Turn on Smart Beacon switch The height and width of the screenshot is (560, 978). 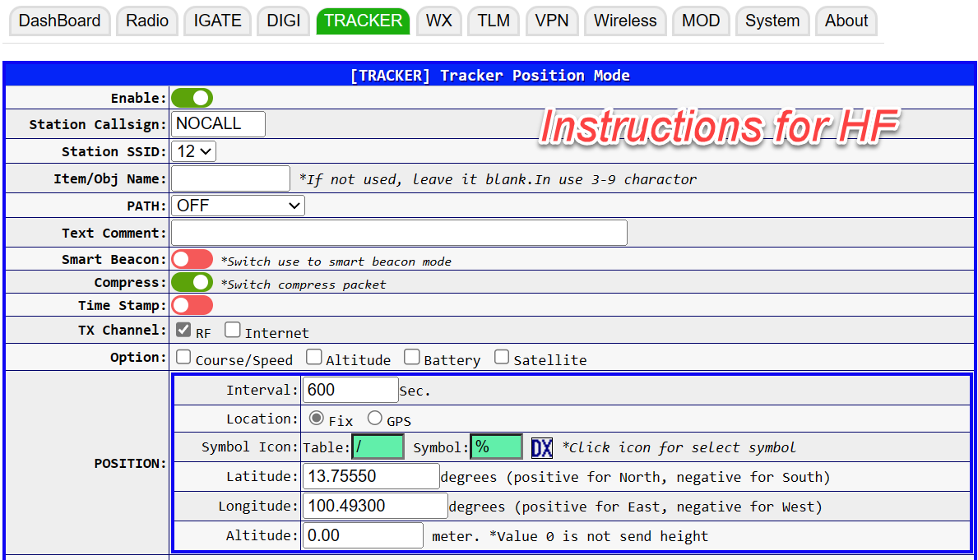coord(192,260)
